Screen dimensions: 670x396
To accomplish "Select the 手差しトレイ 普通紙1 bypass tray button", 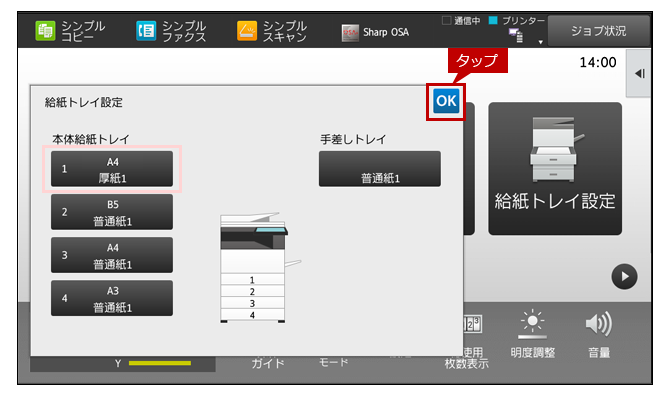I will 379,169.
